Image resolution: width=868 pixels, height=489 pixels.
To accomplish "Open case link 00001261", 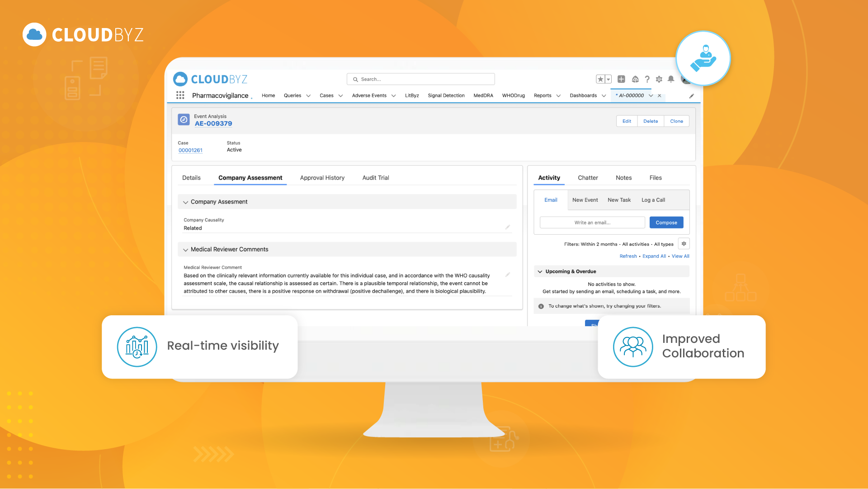I will tap(190, 150).
